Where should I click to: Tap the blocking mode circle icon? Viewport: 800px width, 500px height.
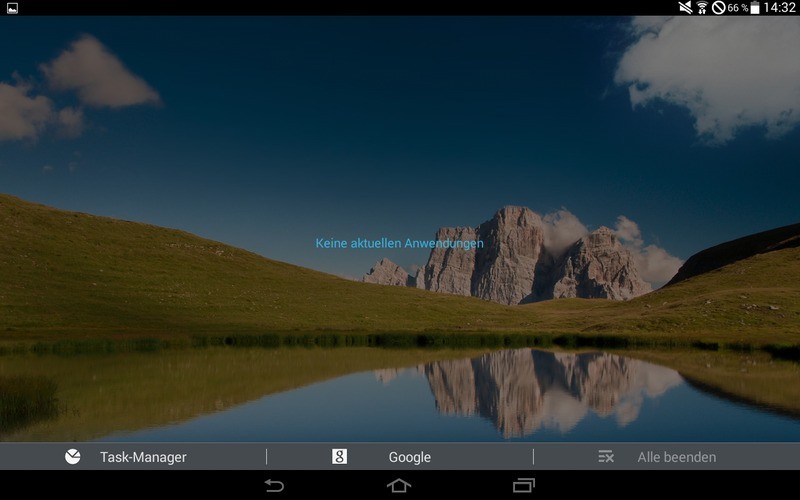click(718, 7)
